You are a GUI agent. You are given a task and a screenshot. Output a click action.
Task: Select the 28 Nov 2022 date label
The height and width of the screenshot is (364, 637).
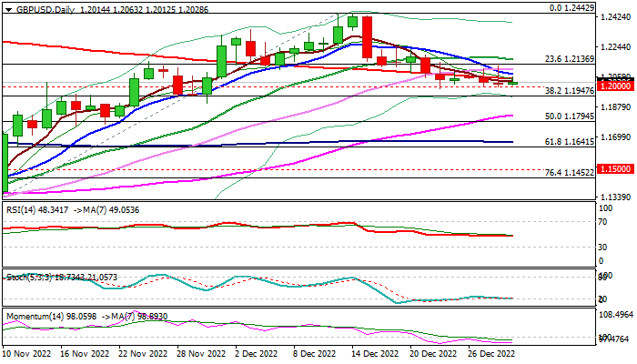point(201,353)
